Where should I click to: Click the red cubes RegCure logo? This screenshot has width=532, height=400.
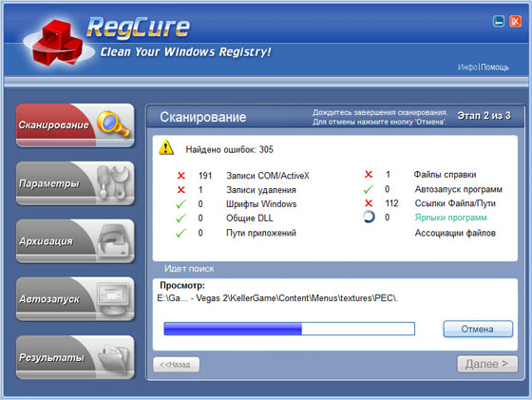[x=58, y=43]
